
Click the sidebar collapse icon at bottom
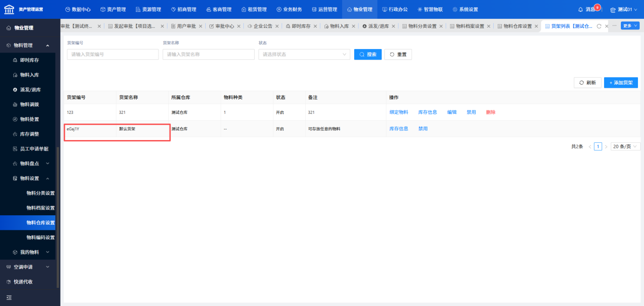9,297
